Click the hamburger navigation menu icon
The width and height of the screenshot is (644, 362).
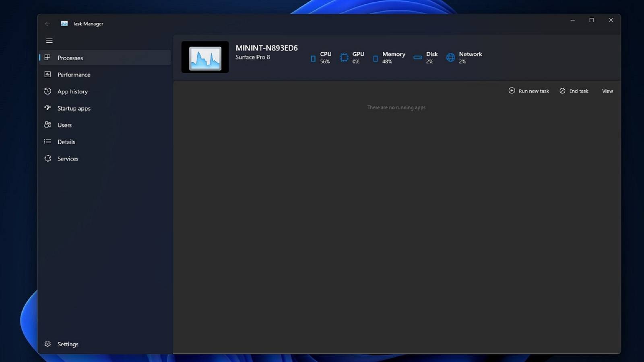[49, 41]
